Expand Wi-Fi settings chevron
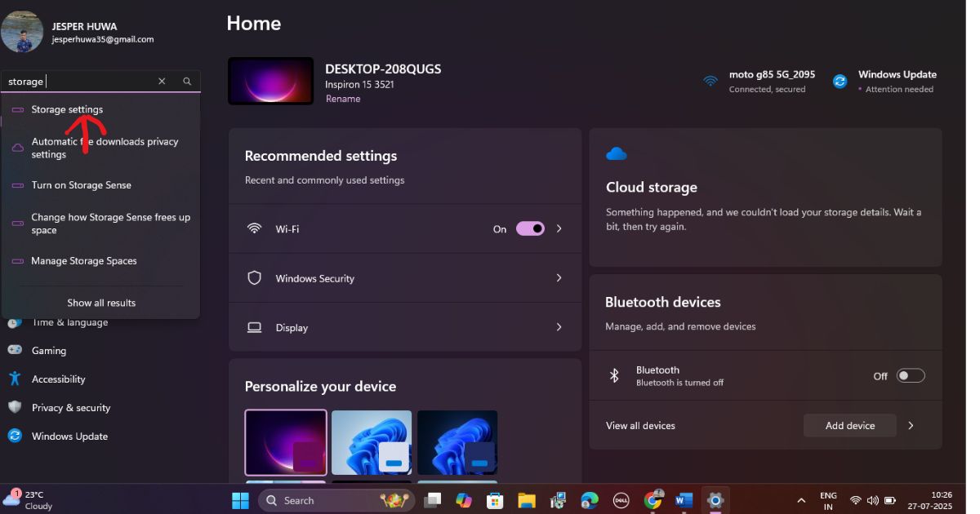Screen dimensions: 980x514 tap(559, 229)
